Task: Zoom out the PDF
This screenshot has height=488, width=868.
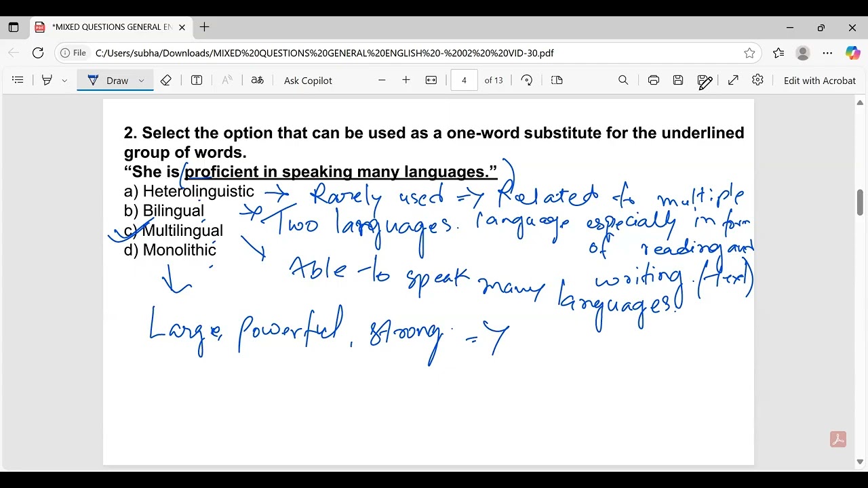Action: point(382,80)
